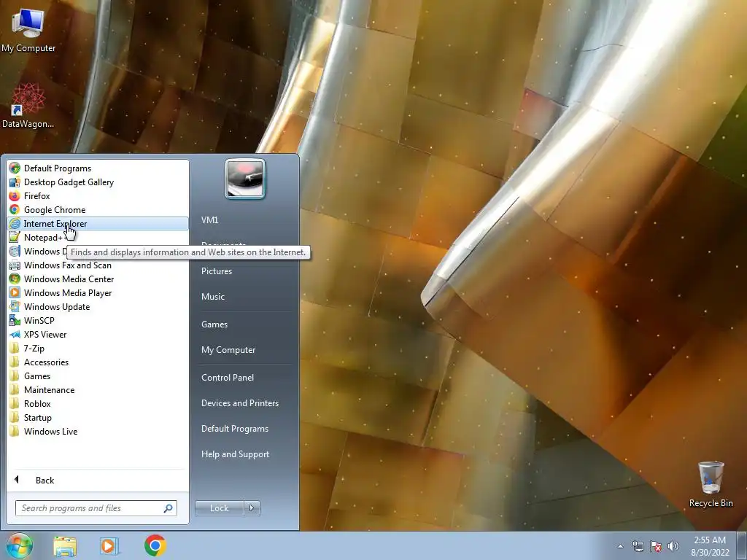Viewport: 747px width, 560px height.
Task: Open the XPS Viewer icon
Action: pyautogui.click(x=15, y=334)
